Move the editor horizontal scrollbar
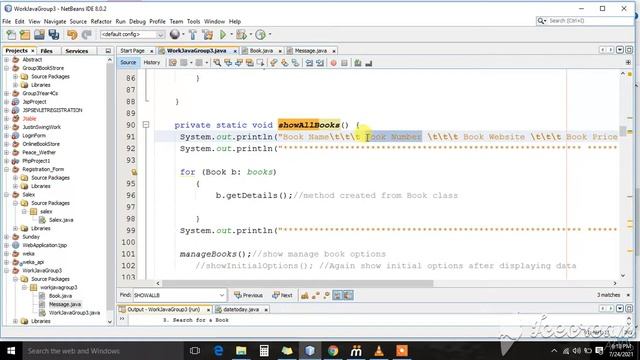The width and height of the screenshot is (640, 360). click(298, 283)
